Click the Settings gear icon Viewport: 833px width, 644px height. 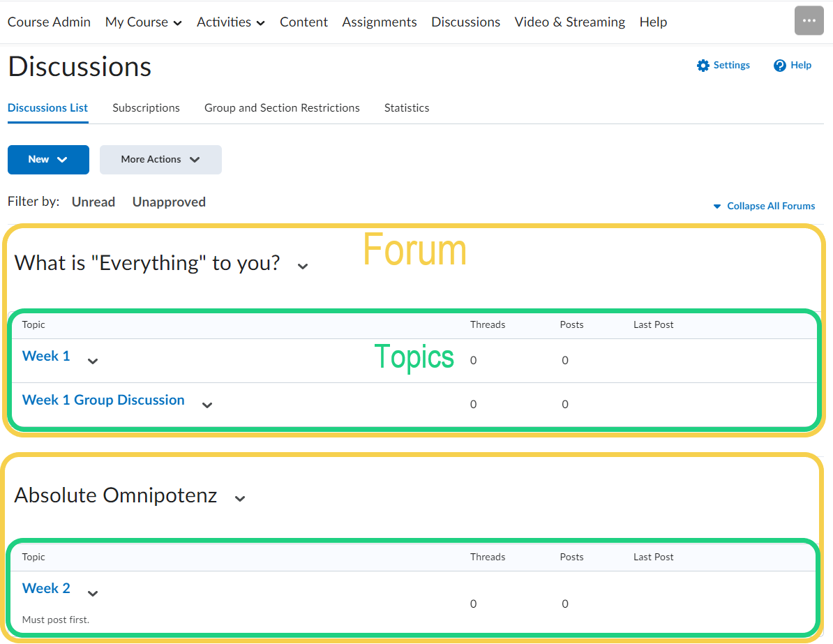(x=703, y=66)
